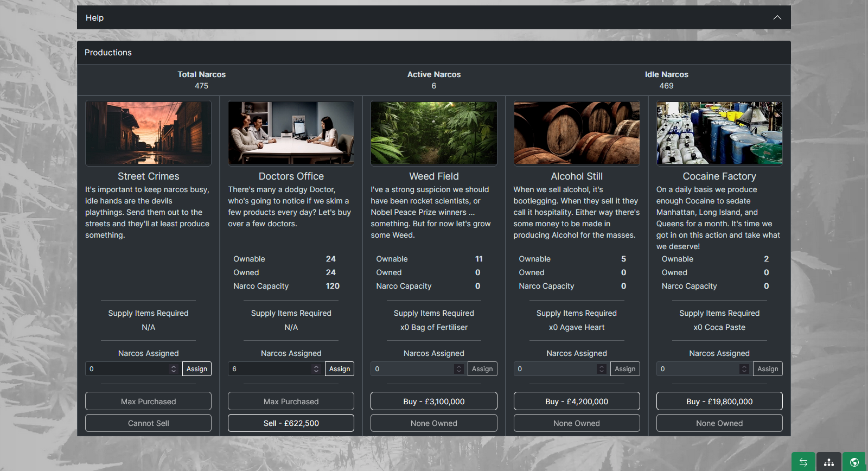Buy Cocaine Factory for £19,800,000
The width and height of the screenshot is (868, 471).
tap(719, 402)
